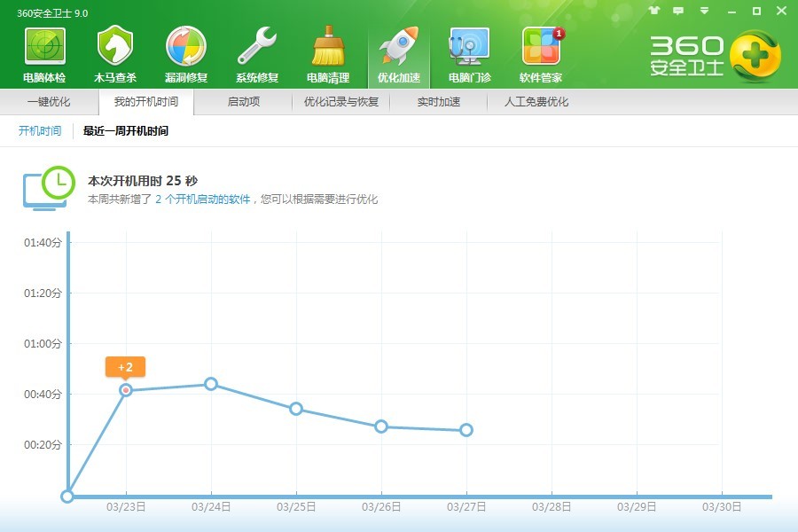The height and width of the screenshot is (532, 798).
Task: Open 电脑清理 broom cleanup icon
Action: point(328,46)
